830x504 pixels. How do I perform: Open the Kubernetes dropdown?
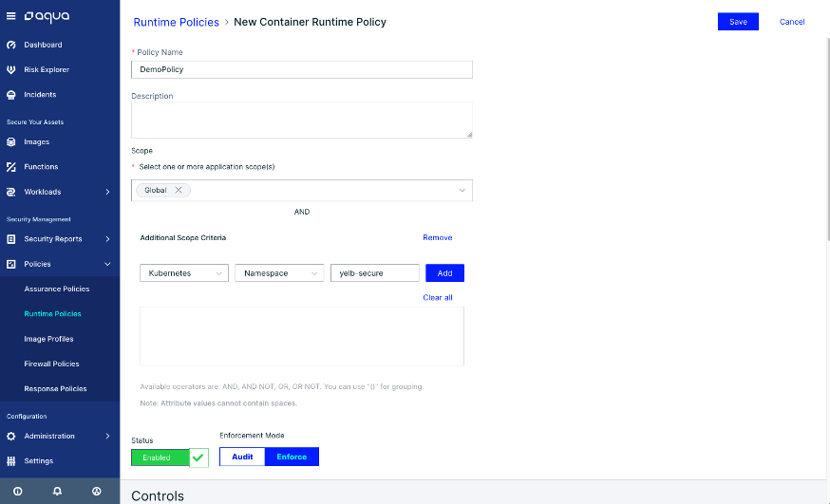(x=184, y=273)
